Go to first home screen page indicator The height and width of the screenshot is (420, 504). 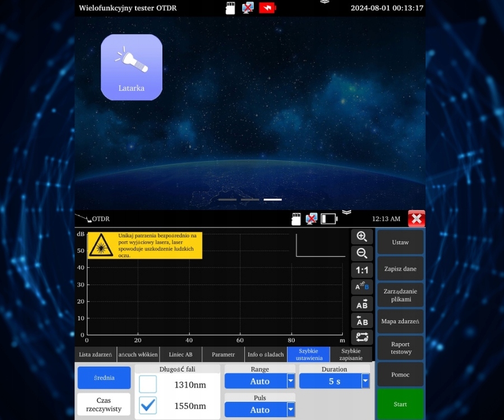tap(227, 199)
